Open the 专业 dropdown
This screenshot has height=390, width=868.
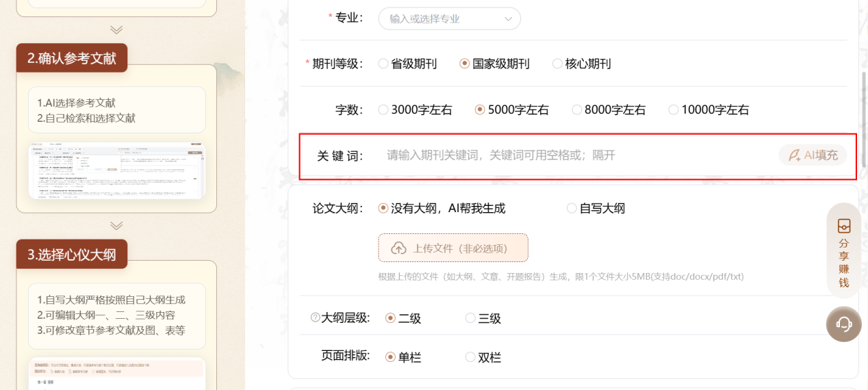tap(450, 18)
